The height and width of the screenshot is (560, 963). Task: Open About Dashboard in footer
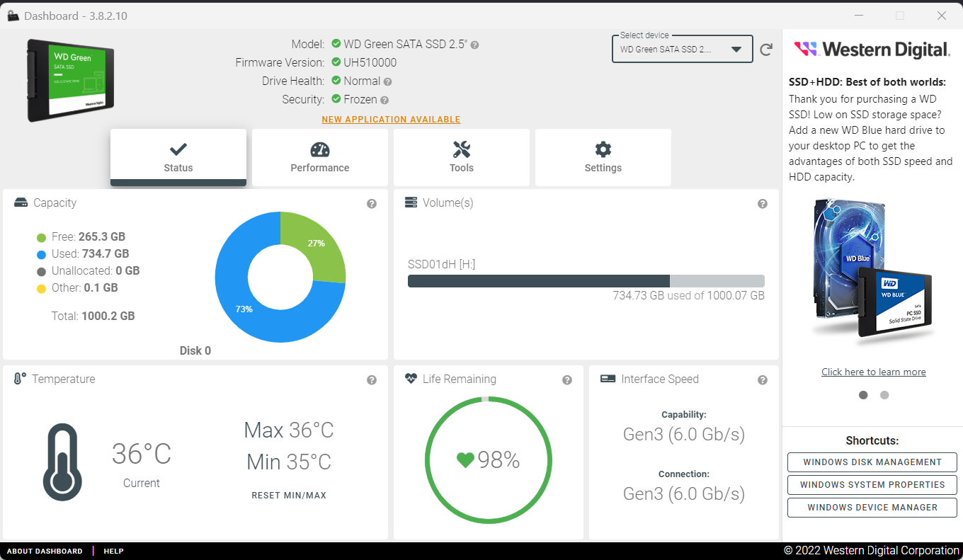(45, 552)
